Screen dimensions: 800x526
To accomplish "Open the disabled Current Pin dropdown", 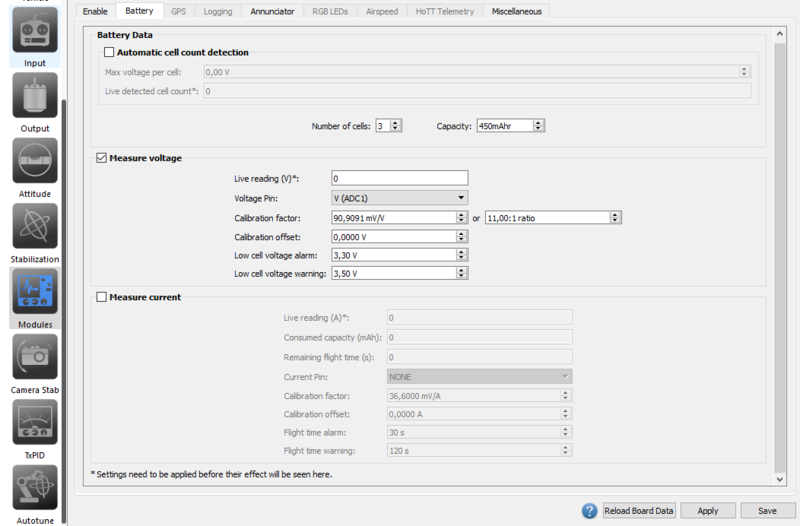I will 480,377.
